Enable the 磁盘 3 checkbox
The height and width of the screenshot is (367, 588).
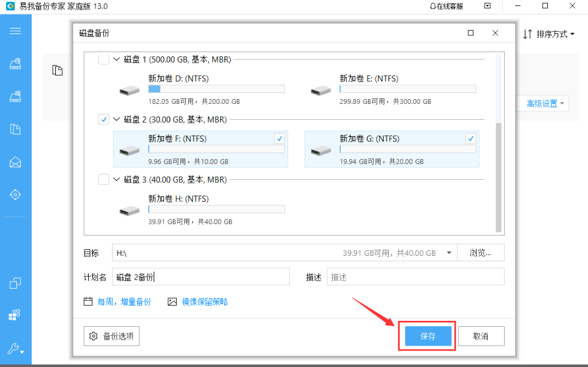[104, 180]
